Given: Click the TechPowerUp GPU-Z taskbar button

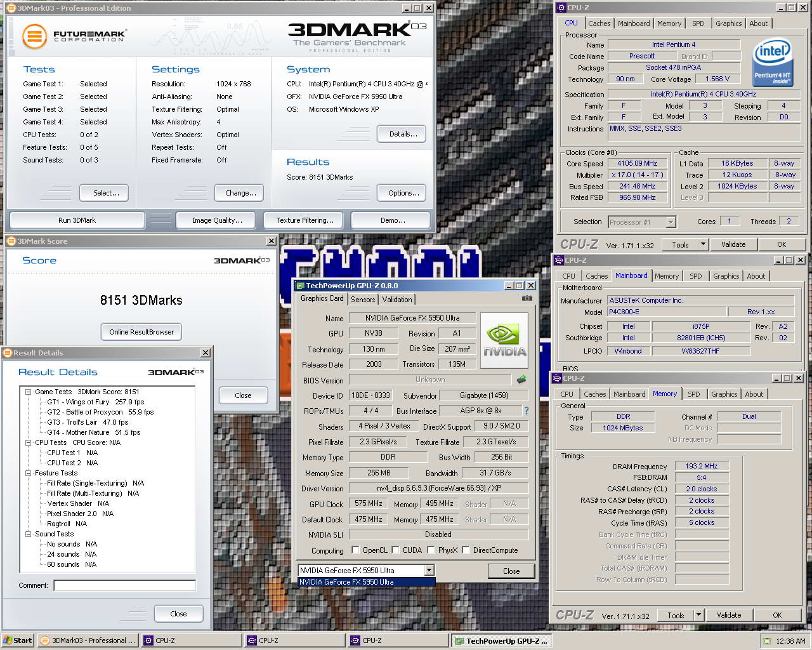Looking at the screenshot, I should coord(501,640).
